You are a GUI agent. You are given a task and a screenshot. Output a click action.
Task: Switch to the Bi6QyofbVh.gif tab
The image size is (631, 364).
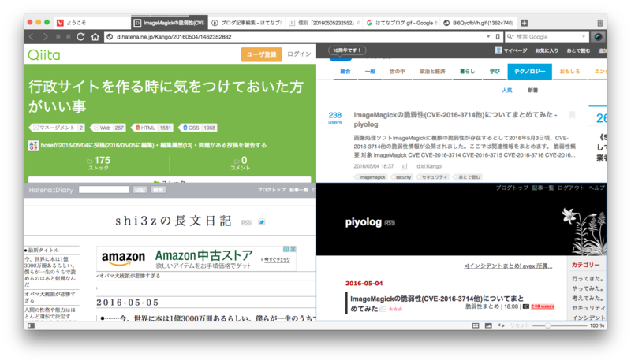click(x=478, y=23)
